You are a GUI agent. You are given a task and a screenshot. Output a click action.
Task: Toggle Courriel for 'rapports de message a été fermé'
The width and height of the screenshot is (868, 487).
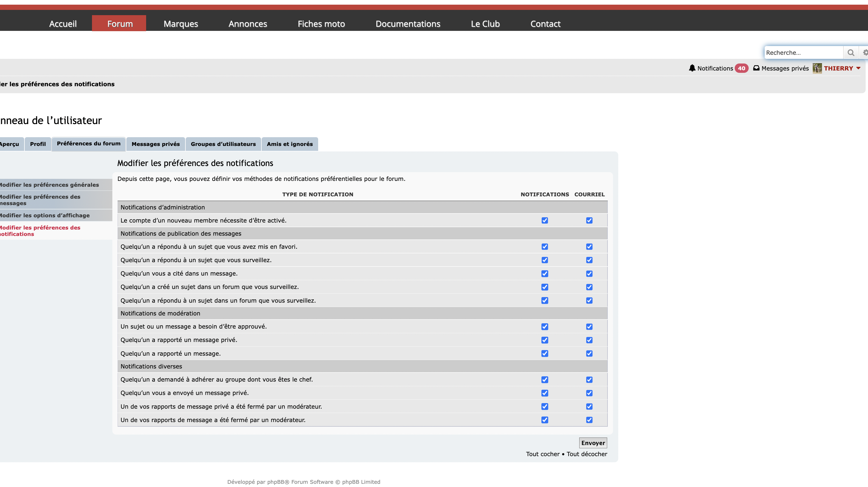[589, 420]
